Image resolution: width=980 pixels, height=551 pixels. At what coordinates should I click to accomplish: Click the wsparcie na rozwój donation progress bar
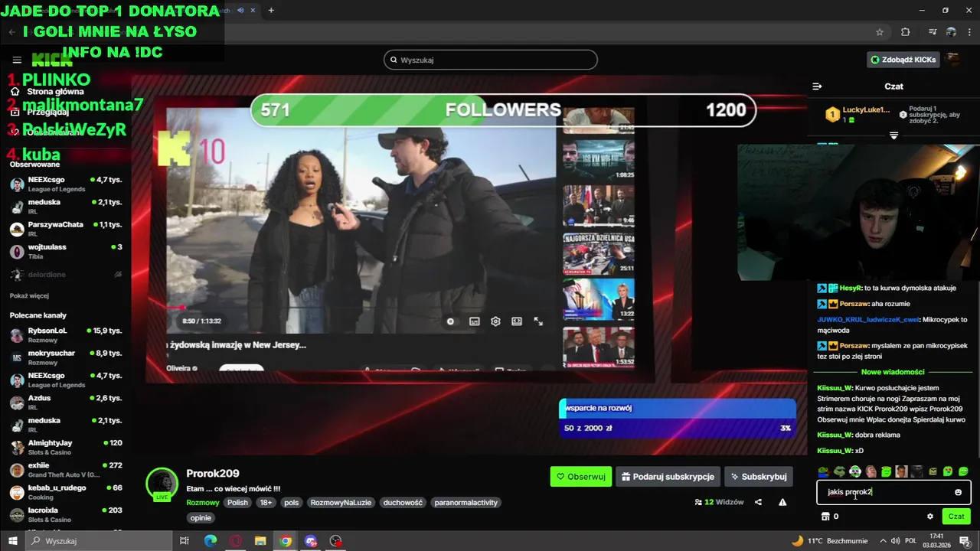(678, 418)
